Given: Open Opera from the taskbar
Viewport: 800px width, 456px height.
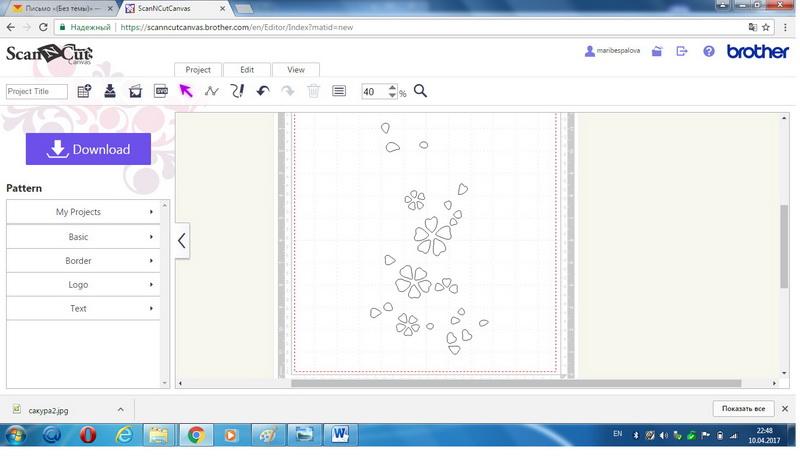Looking at the screenshot, I should click(x=88, y=435).
